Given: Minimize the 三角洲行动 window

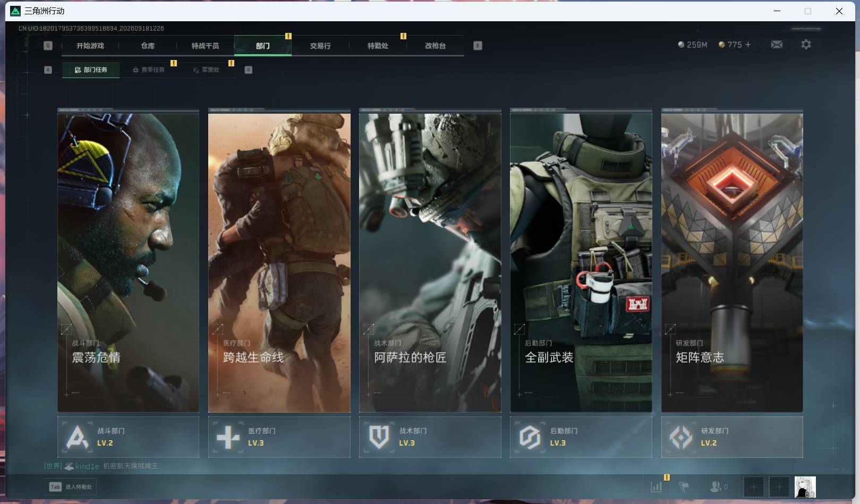Looking at the screenshot, I should point(777,11).
